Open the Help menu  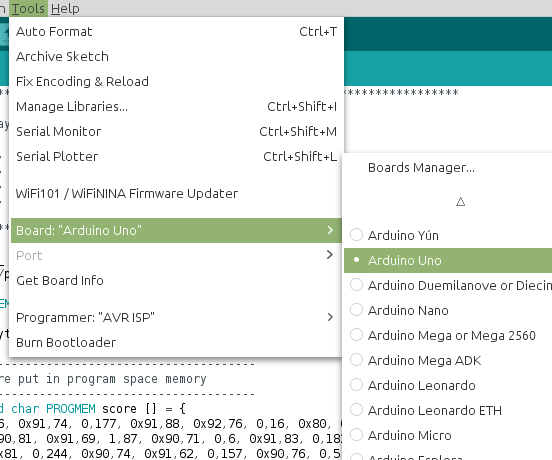pyautogui.click(x=65, y=8)
